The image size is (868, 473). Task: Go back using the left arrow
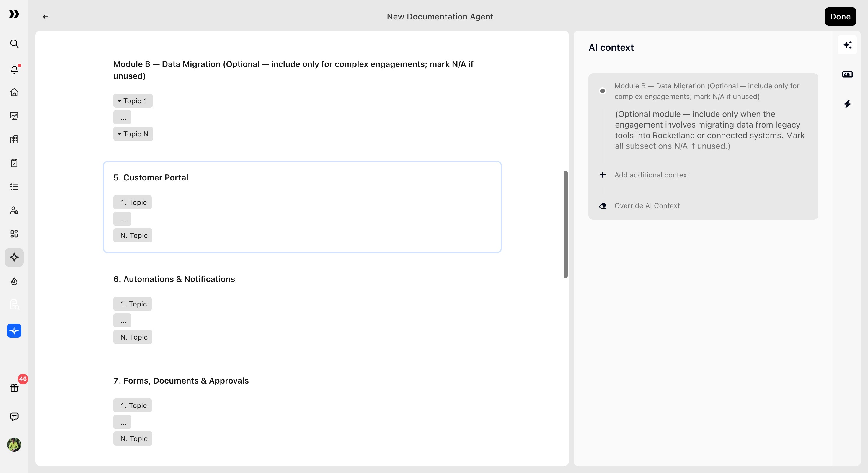(45, 17)
